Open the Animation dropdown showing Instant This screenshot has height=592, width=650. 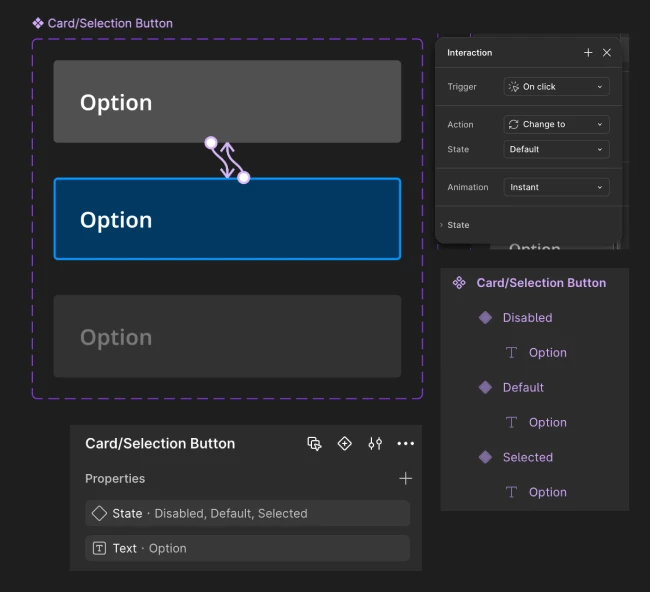[x=556, y=187]
